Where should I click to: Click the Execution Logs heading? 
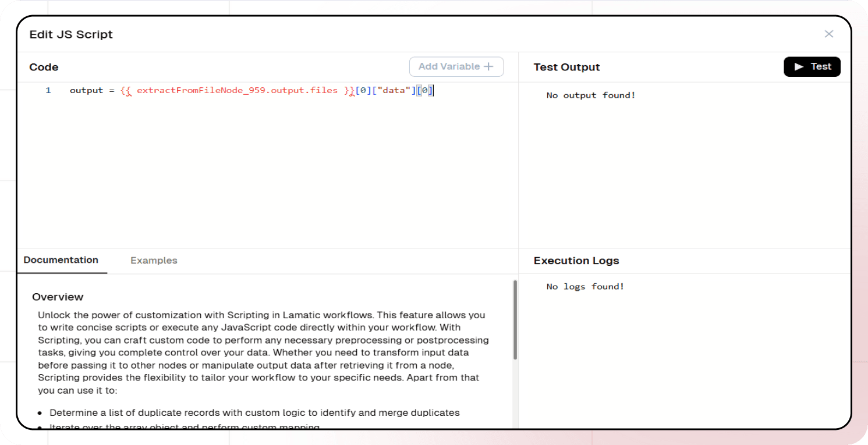[576, 261]
